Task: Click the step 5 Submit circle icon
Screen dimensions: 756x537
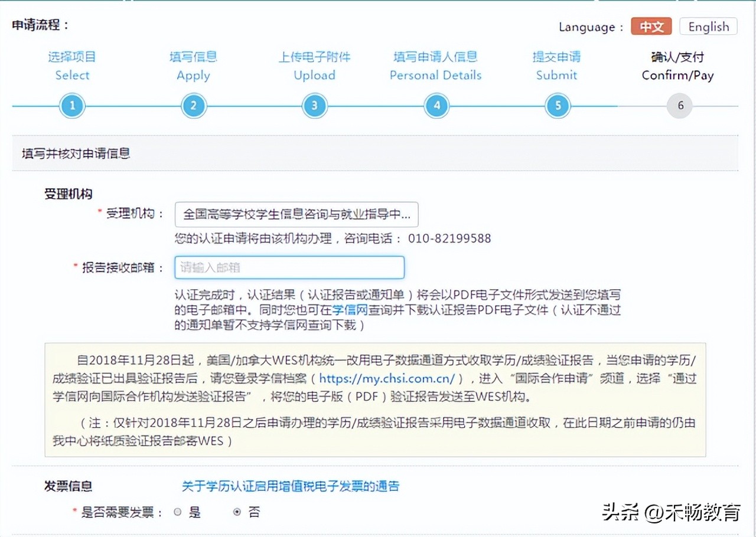Action: (558, 106)
